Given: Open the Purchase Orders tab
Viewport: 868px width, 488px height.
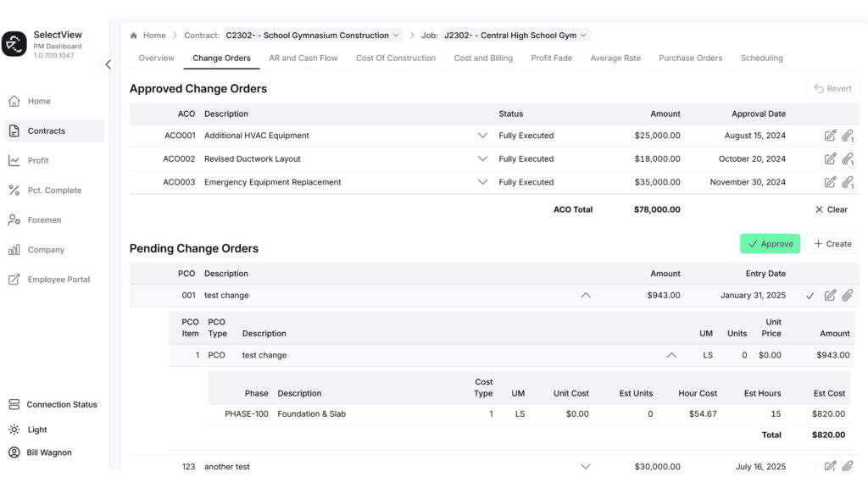Looking at the screenshot, I should 688,58.
